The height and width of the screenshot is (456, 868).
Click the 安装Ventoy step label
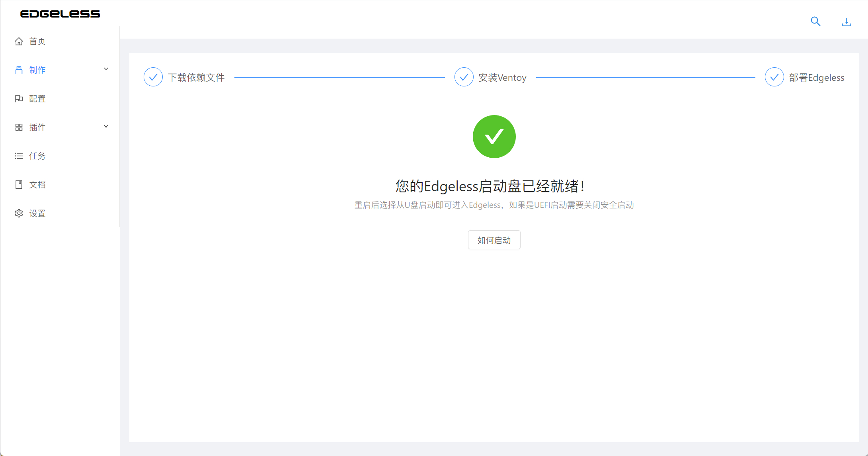click(503, 78)
